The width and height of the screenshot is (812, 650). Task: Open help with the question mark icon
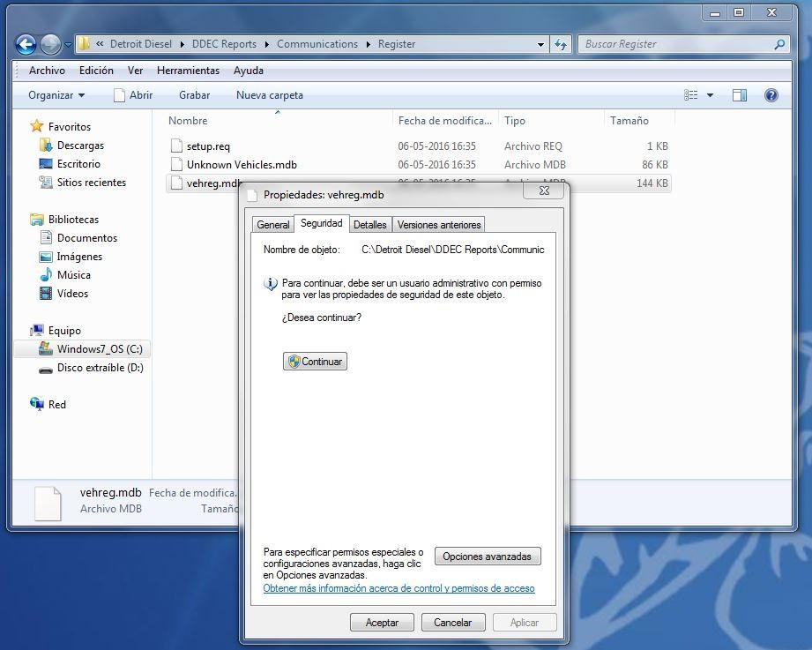click(x=771, y=95)
